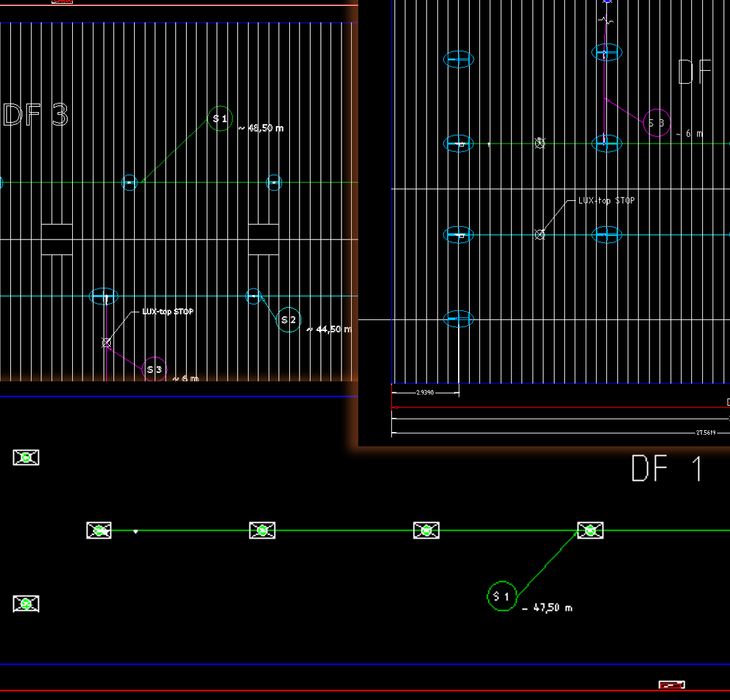This screenshot has width=730, height=700.
Task: Select the 2.9390 dimension text
Action: (425, 392)
